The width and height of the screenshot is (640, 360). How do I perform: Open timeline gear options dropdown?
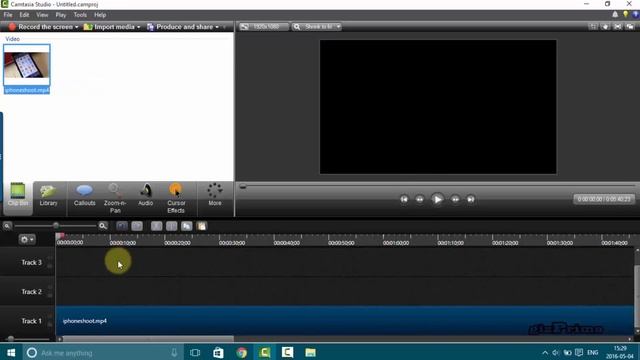[27, 239]
